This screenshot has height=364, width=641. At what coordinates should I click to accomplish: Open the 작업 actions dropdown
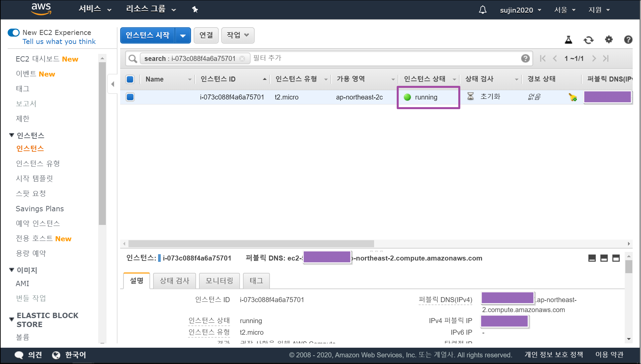pyautogui.click(x=238, y=35)
